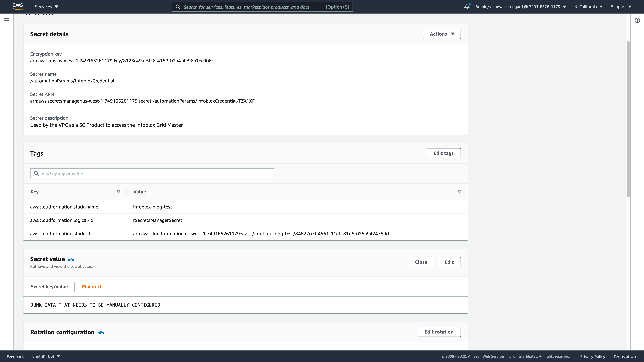Click the search magnifier in top bar
This screenshot has width=644, height=362.
coord(178,7)
